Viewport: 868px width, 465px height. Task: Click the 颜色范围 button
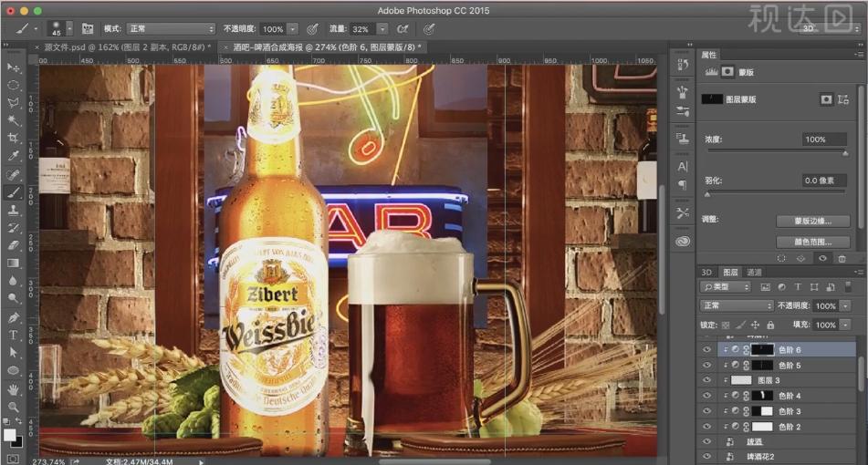(x=812, y=242)
